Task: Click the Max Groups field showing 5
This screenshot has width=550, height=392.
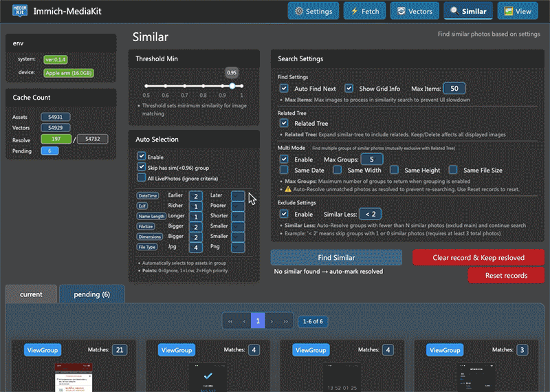Action: (372, 160)
